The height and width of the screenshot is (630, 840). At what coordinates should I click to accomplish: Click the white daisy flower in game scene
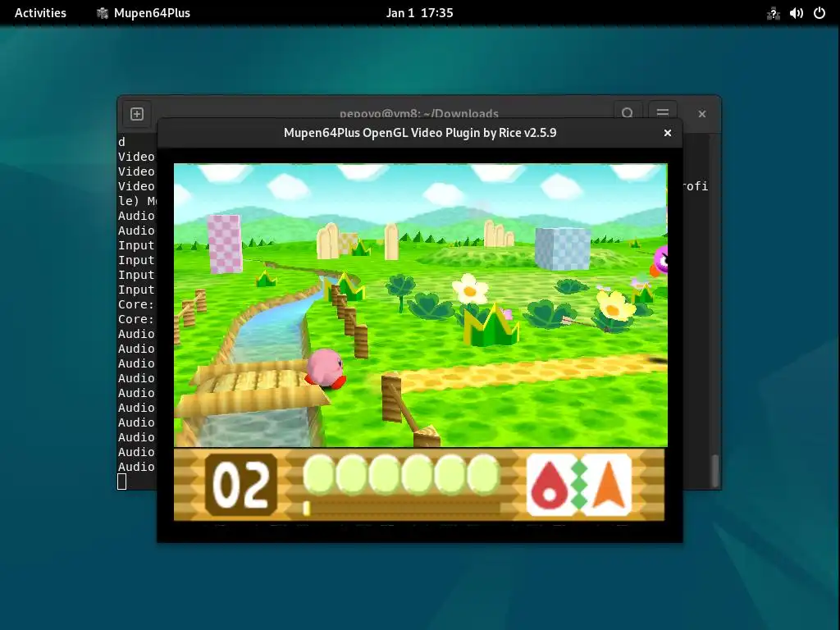tap(470, 290)
